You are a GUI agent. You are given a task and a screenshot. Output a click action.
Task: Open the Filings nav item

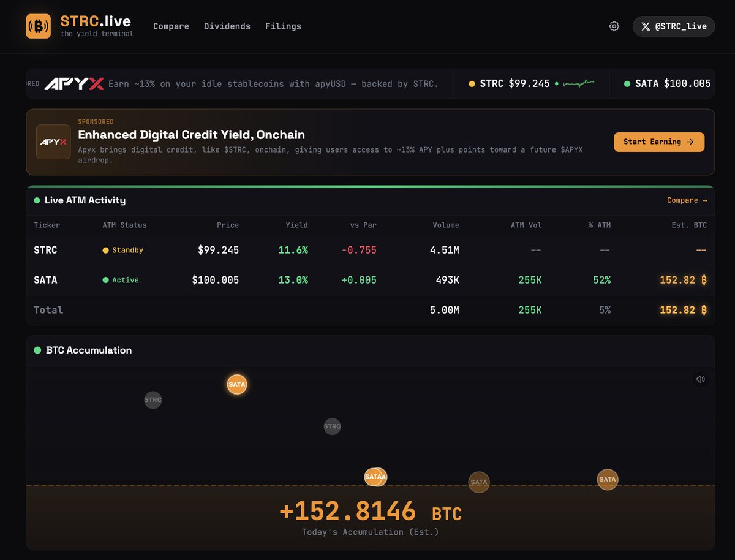[x=283, y=26]
